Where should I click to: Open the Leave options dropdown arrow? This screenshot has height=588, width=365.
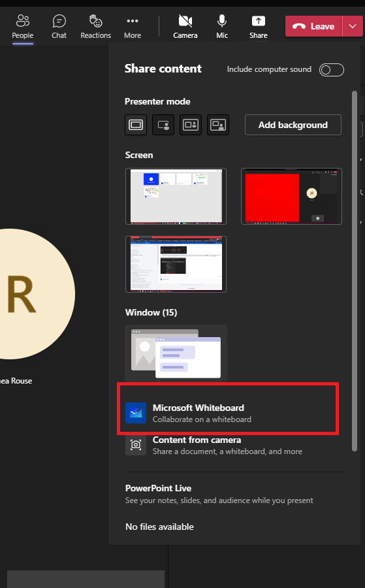pos(352,26)
